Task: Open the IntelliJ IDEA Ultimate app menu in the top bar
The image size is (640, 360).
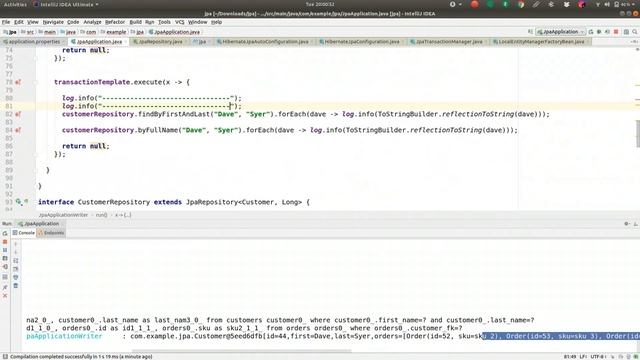Action: (x=66, y=4)
